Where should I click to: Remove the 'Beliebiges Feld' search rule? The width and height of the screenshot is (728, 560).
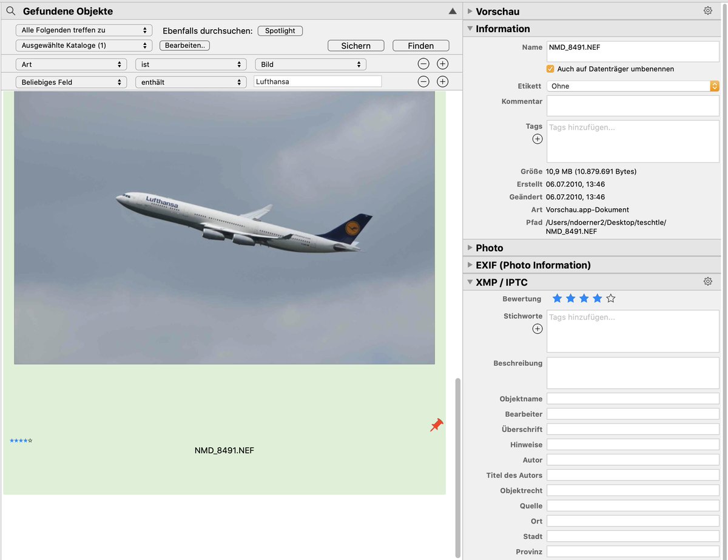423,81
